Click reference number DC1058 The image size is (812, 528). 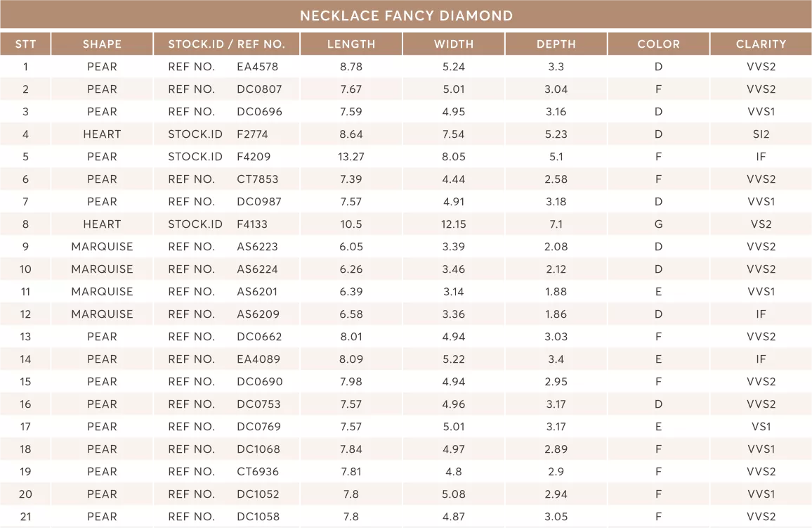click(x=258, y=517)
